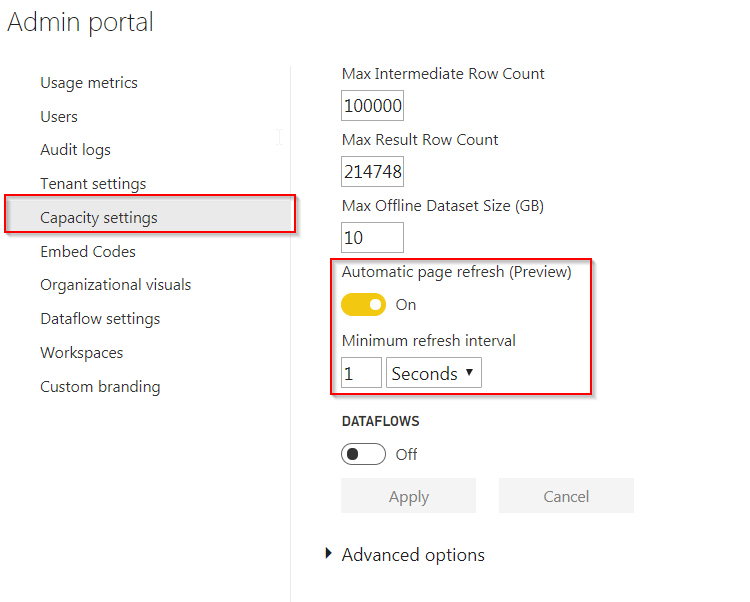
Task: Open the Seconds unit dropdown
Action: coord(434,373)
